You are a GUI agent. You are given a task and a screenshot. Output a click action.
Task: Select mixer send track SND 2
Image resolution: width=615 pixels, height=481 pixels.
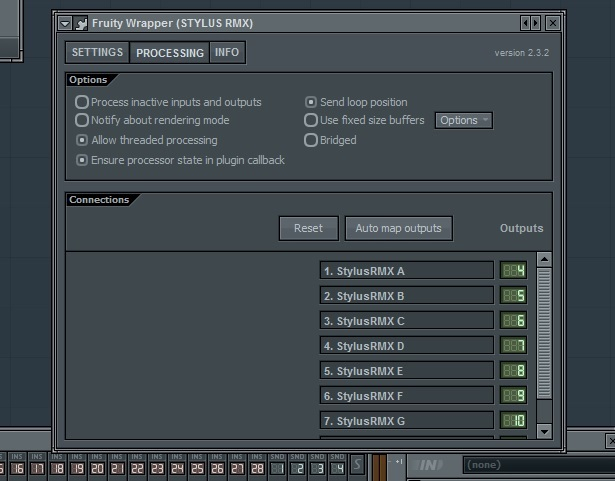297,466
